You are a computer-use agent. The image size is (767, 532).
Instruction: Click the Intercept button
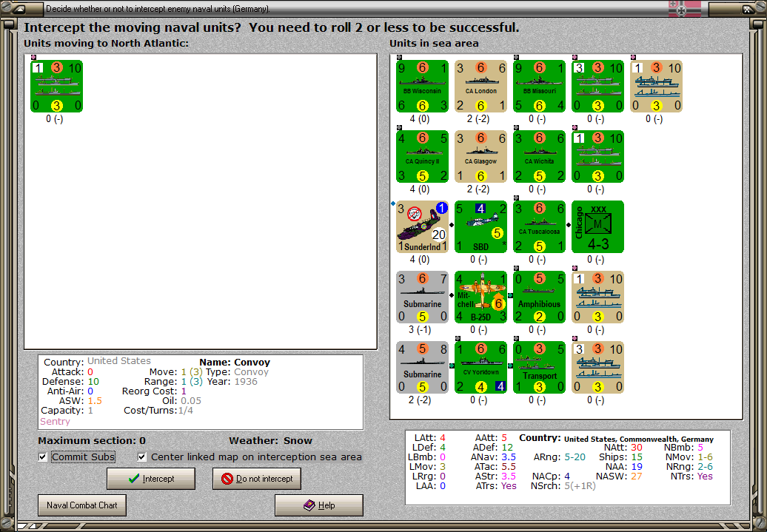click(151, 479)
